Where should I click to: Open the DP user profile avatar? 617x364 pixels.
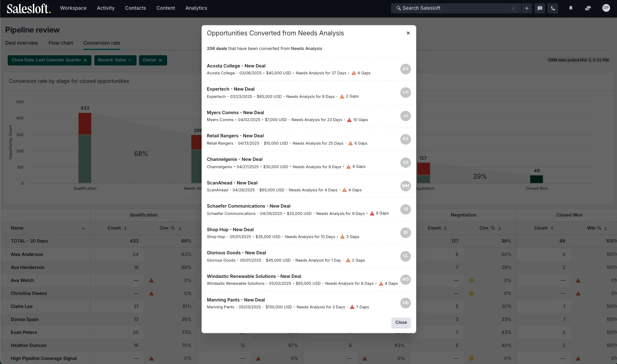point(606,8)
